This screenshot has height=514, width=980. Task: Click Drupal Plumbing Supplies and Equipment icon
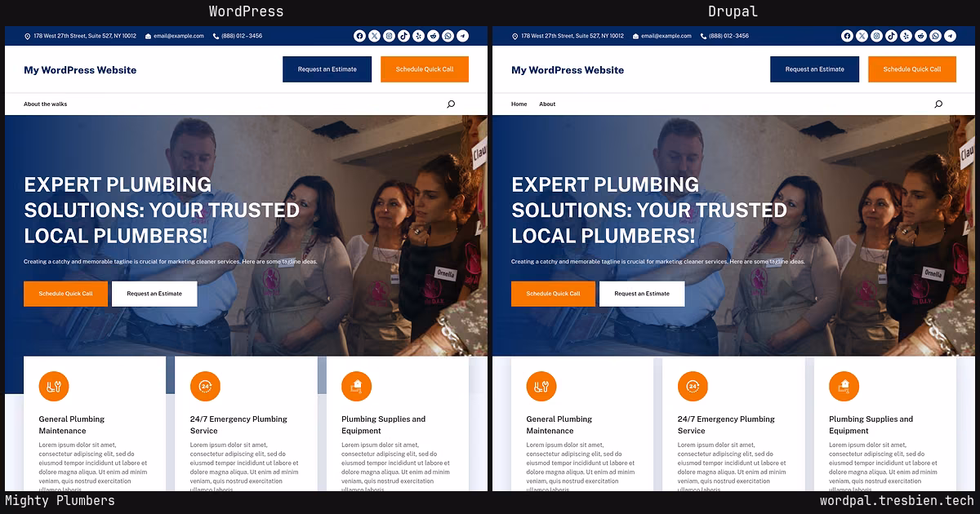[844, 386]
